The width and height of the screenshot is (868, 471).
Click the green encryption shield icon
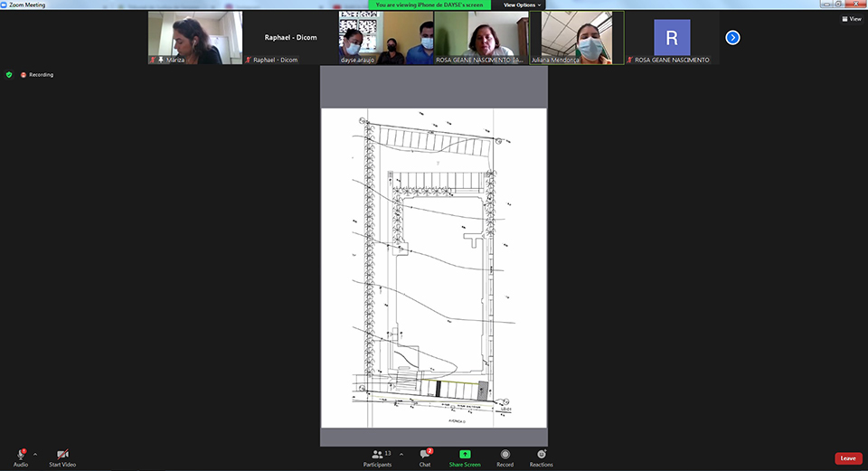point(9,75)
